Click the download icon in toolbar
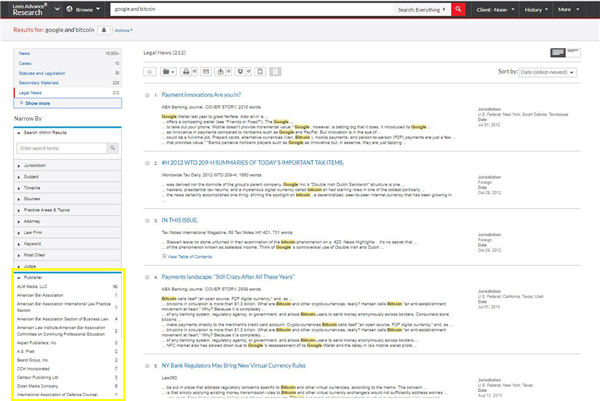Screen dimensions: 600x401 220,72
